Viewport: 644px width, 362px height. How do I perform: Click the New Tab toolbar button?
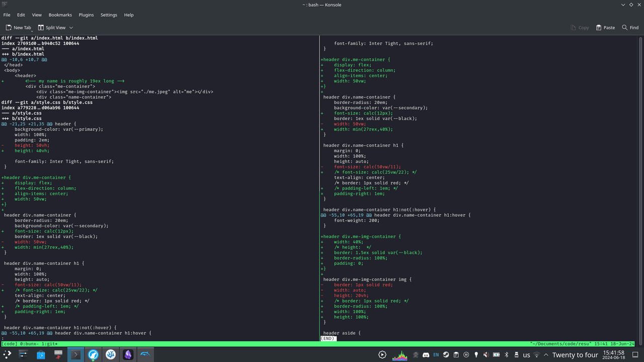tap(19, 28)
